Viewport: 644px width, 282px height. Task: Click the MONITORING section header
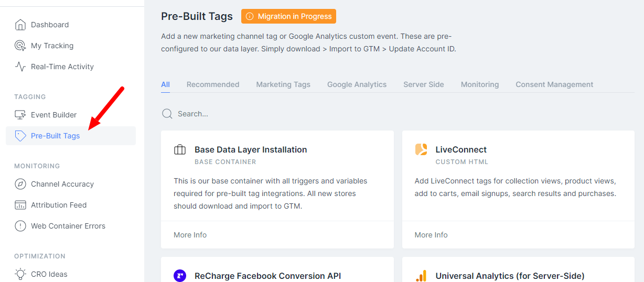[x=37, y=166]
